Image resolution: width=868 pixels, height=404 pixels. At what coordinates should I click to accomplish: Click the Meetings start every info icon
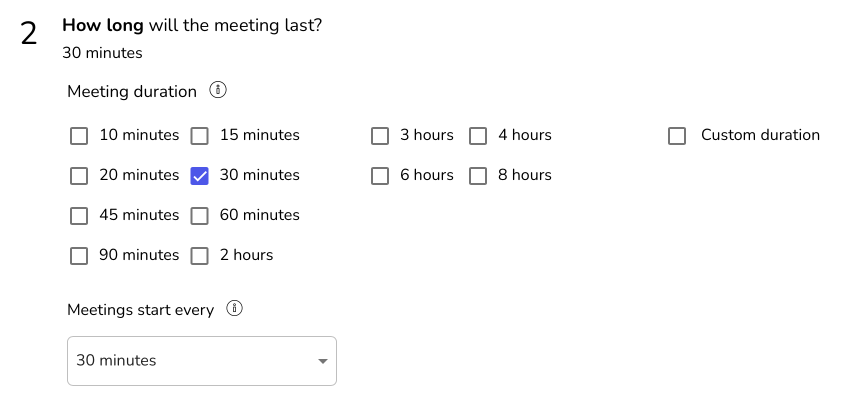[234, 308]
